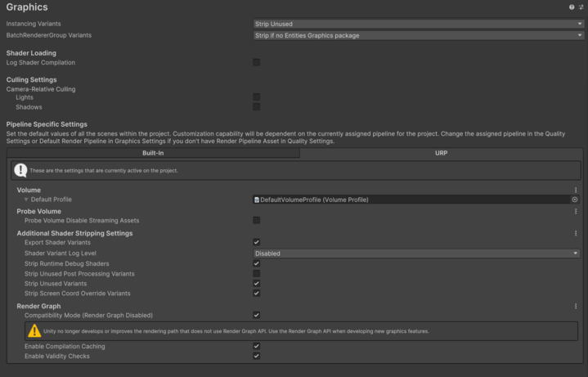Open the BatchRendererGroup Variants dropdown
The height and width of the screenshot is (377, 588).
pyautogui.click(x=418, y=36)
